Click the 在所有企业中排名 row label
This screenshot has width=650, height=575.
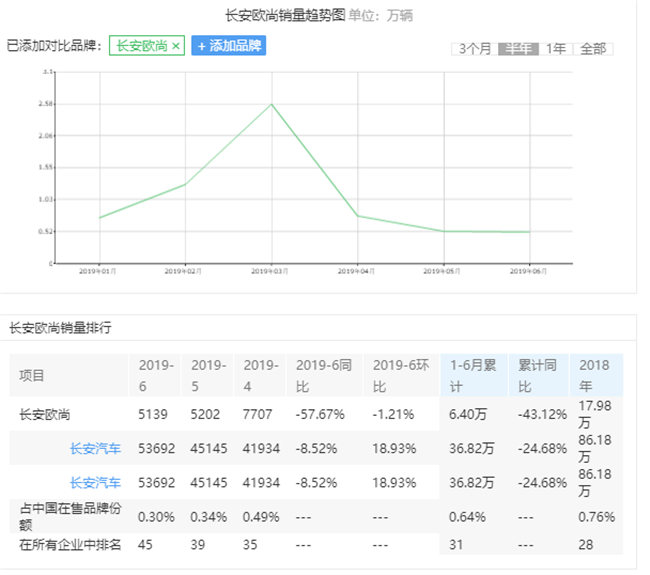coord(70,544)
